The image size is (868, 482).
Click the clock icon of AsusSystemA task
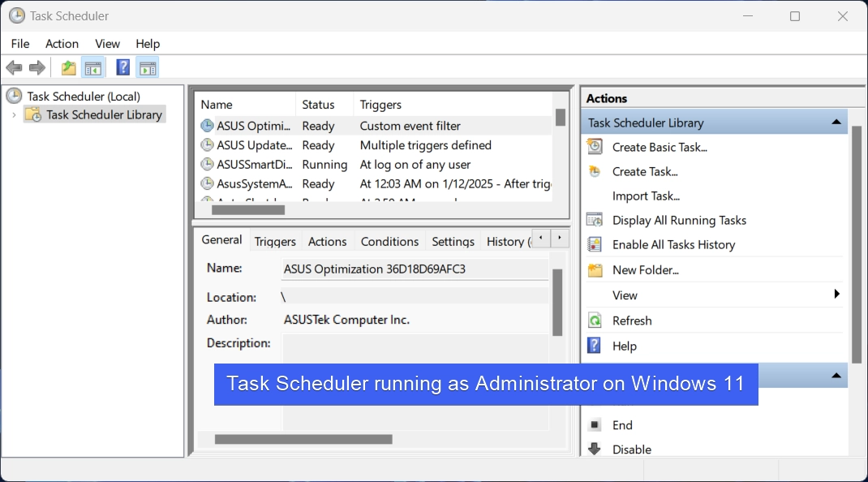click(x=207, y=183)
